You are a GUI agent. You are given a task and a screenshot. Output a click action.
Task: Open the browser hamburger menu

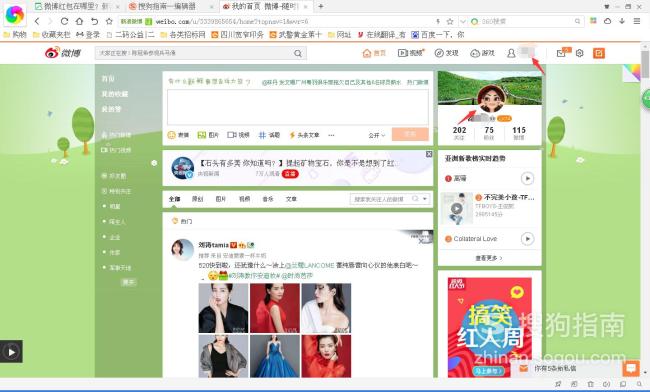click(x=637, y=21)
